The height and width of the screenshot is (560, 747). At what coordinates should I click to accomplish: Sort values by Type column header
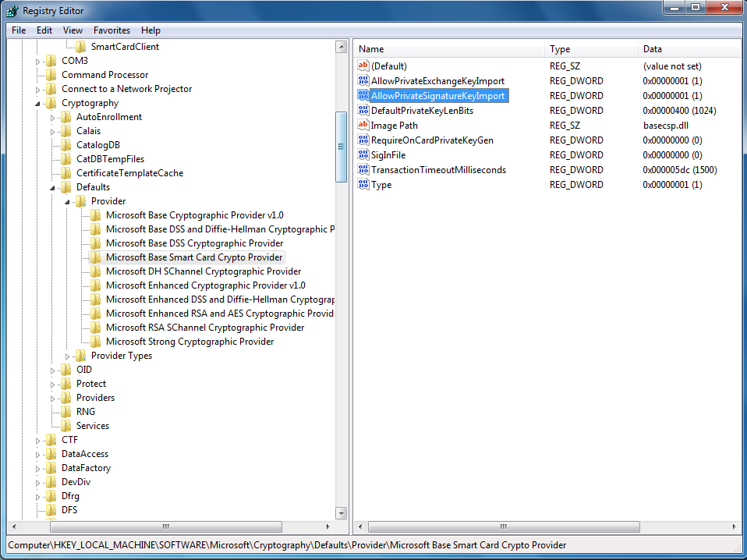tap(591, 48)
